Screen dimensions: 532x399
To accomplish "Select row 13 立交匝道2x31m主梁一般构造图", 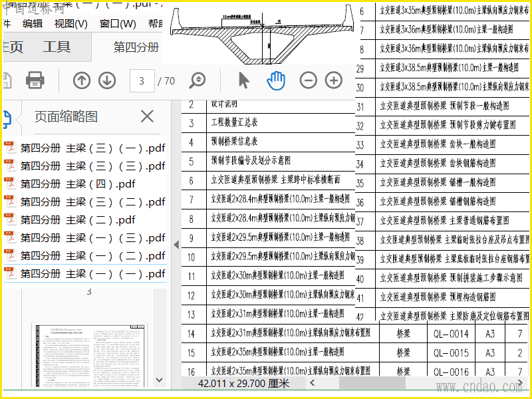I will [268, 315].
